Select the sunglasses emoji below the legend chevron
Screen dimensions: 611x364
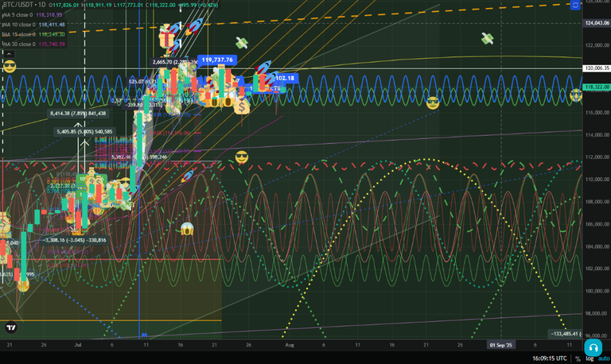pos(10,67)
